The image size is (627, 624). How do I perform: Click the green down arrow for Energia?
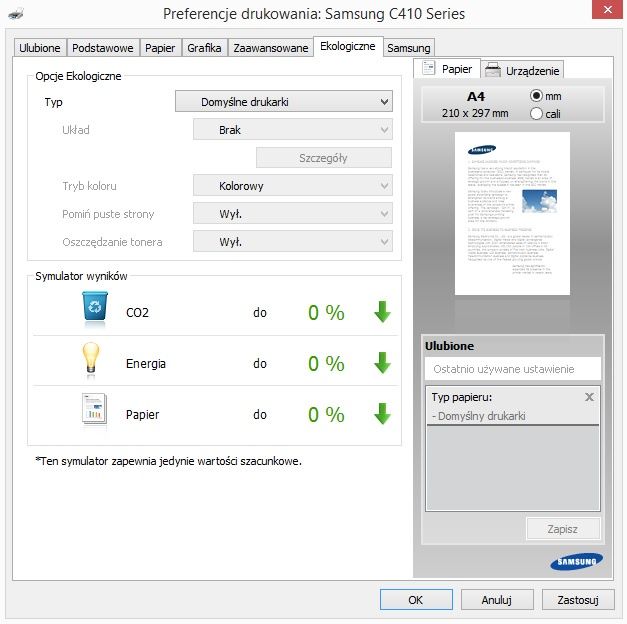point(382,363)
